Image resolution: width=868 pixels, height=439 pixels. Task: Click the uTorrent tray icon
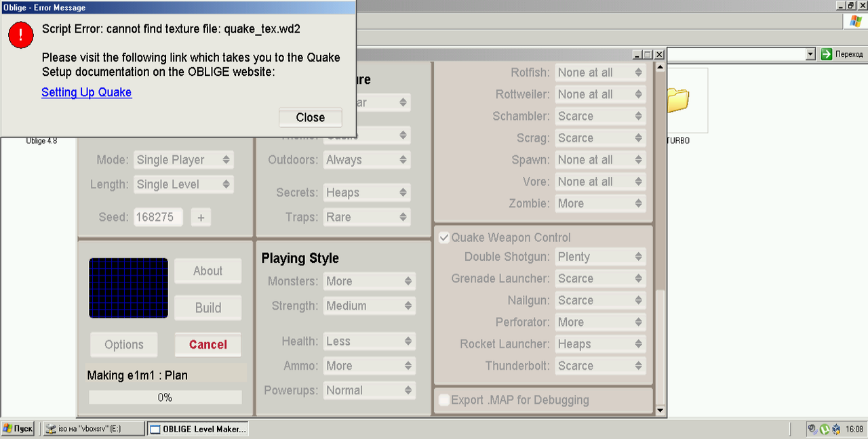coord(825,429)
